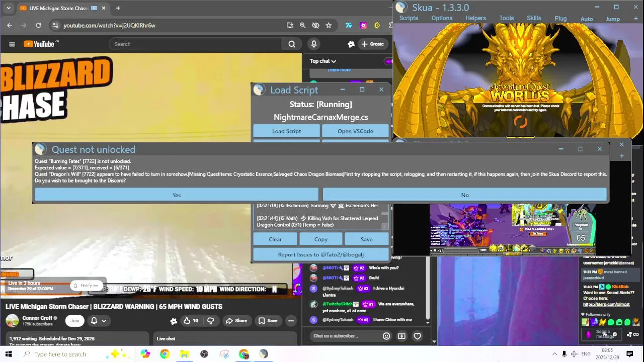This screenshot has height=362, width=644.
Task: Click Notify me on the video
Action: point(86,286)
